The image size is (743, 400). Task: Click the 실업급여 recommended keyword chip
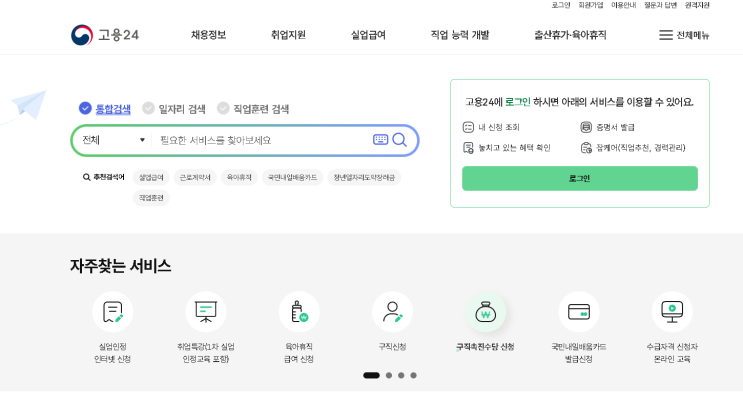[151, 177]
